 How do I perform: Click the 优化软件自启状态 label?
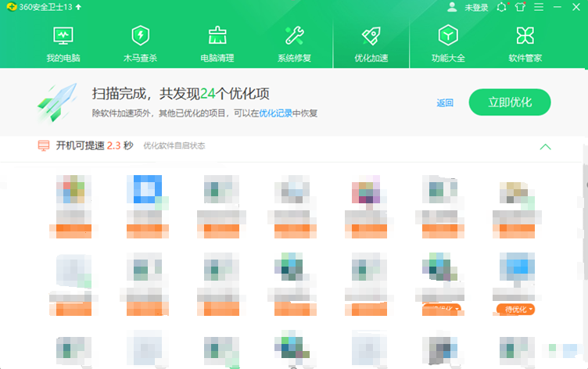coord(174,146)
